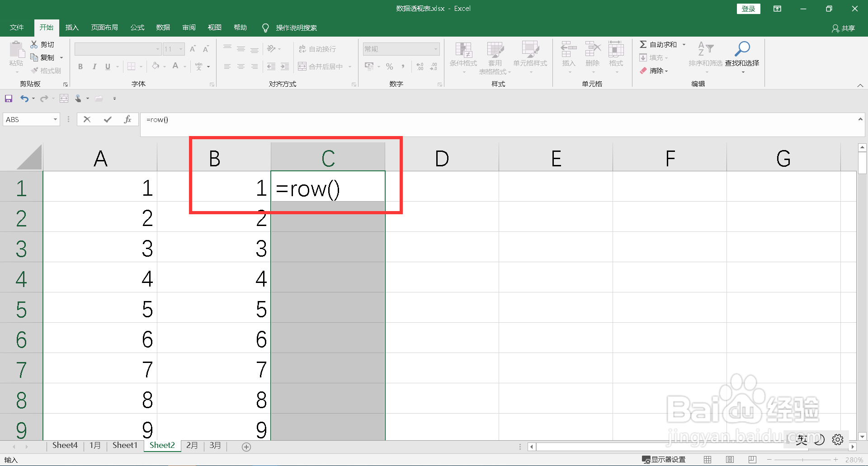868x466 pixels.
Task: Switch to the Data (数据) tab
Action: (163, 28)
